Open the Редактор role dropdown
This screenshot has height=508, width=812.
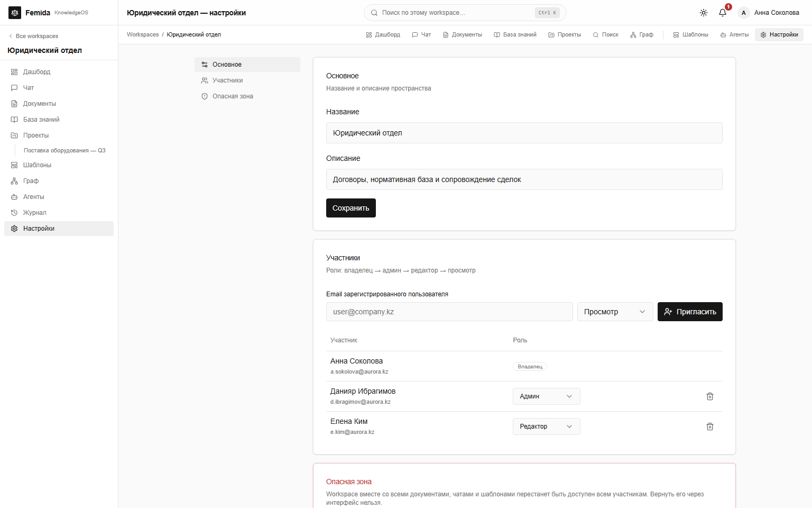[547, 427]
